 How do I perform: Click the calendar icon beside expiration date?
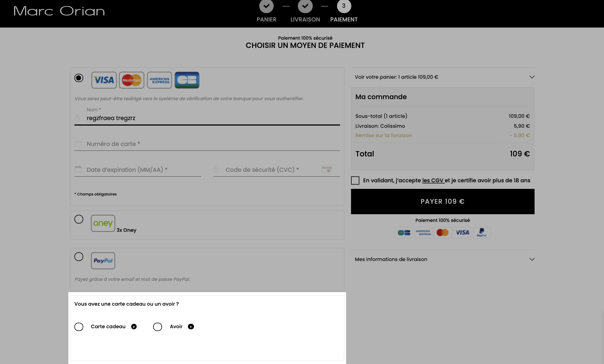coord(78,169)
